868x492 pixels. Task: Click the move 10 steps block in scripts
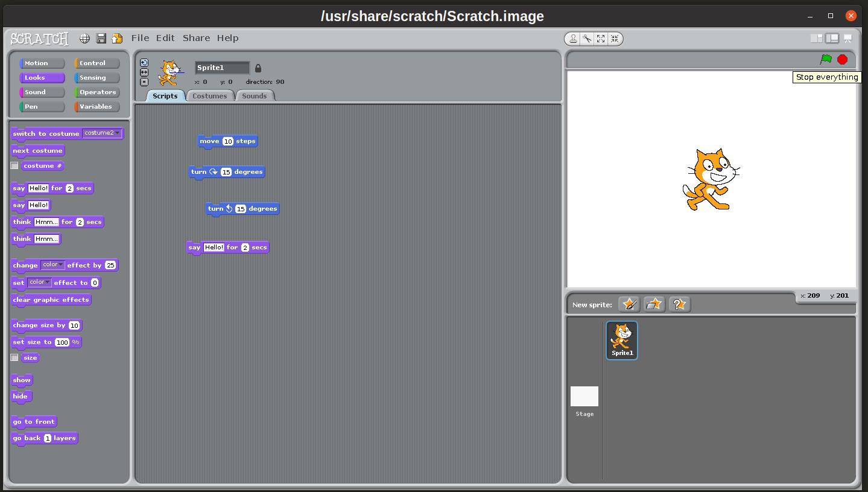(227, 141)
